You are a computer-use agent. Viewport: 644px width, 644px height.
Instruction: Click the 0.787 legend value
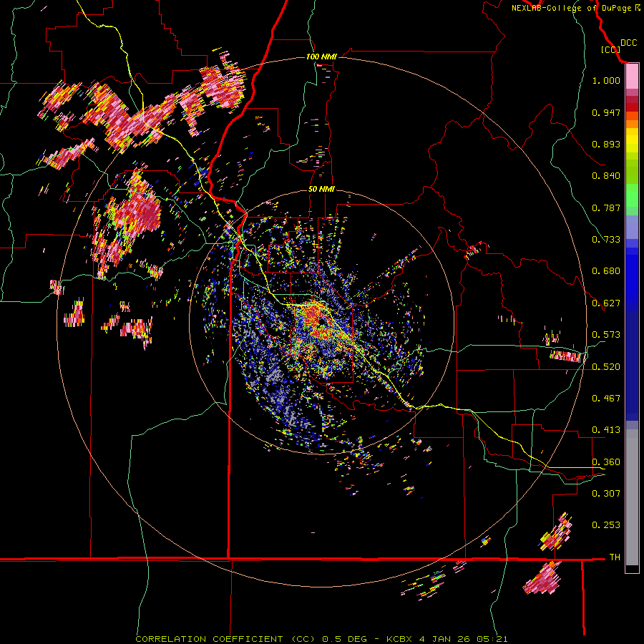click(606, 208)
